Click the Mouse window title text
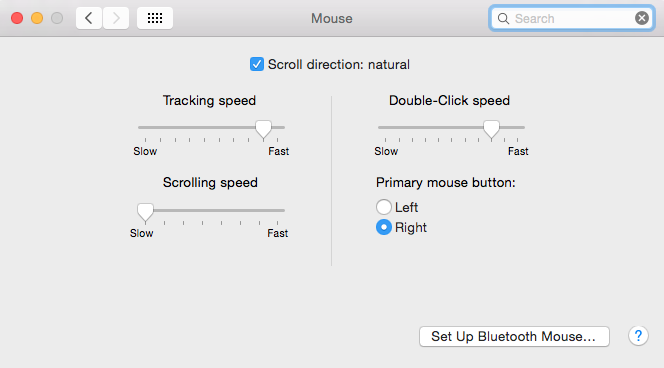 pyautogui.click(x=332, y=18)
